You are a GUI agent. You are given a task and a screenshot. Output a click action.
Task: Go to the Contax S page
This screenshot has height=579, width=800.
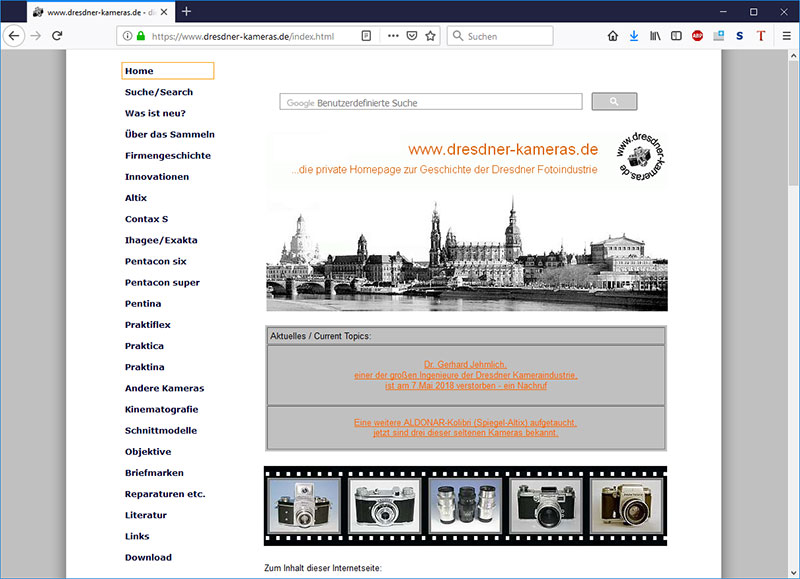[x=146, y=219]
